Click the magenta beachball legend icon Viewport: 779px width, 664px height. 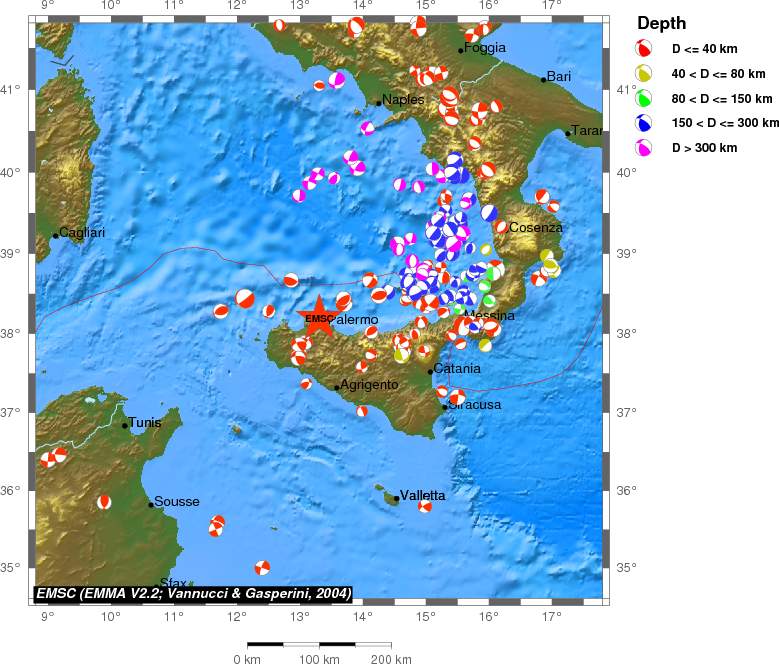645,148
